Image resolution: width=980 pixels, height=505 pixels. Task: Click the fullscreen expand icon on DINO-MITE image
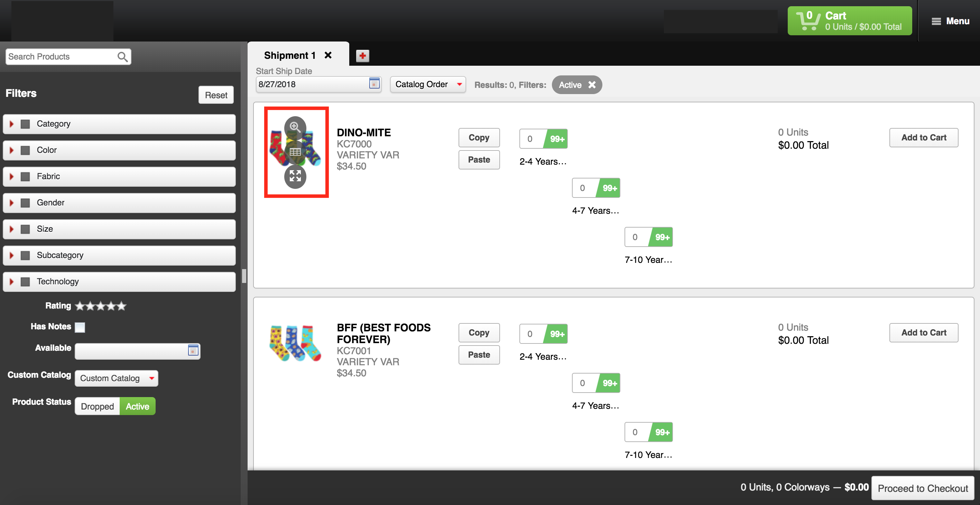tap(295, 176)
